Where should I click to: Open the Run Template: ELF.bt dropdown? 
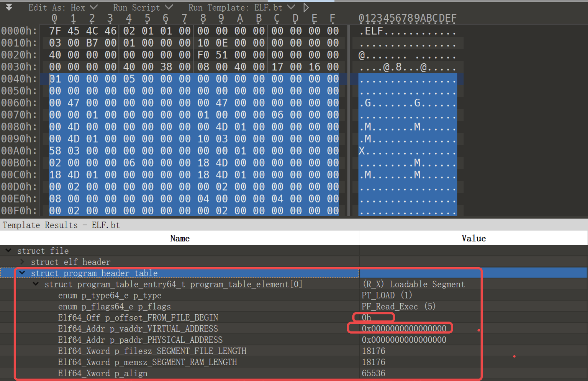(242, 7)
